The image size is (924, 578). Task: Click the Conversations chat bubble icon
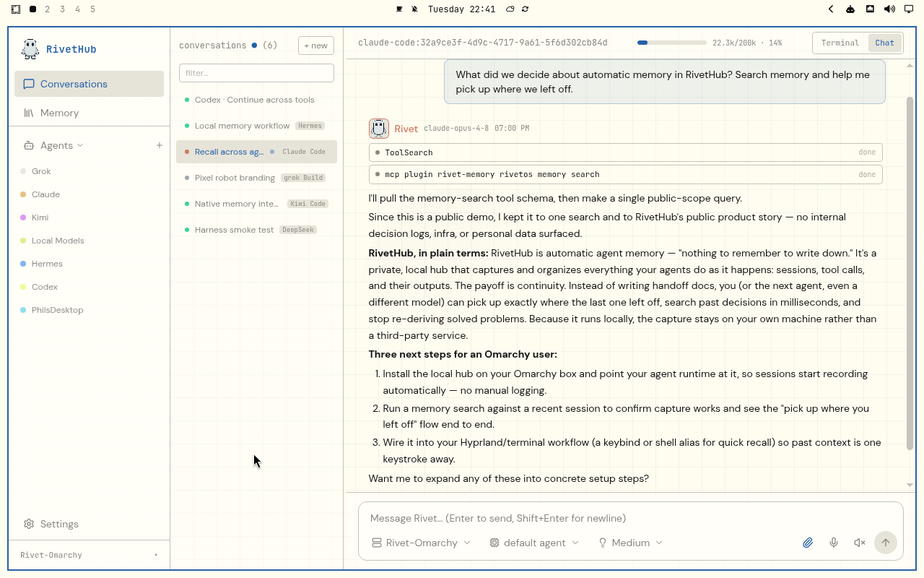pos(29,84)
